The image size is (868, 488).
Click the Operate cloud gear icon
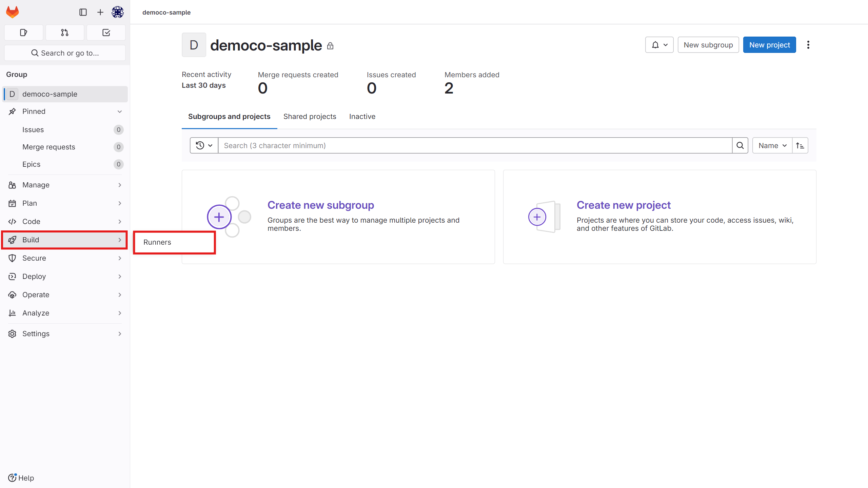12,295
